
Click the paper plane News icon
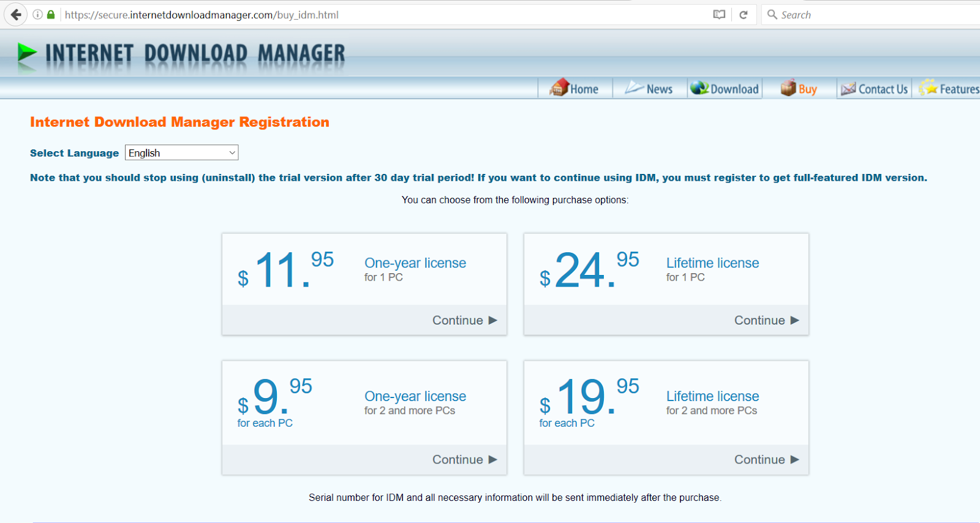(x=634, y=88)
